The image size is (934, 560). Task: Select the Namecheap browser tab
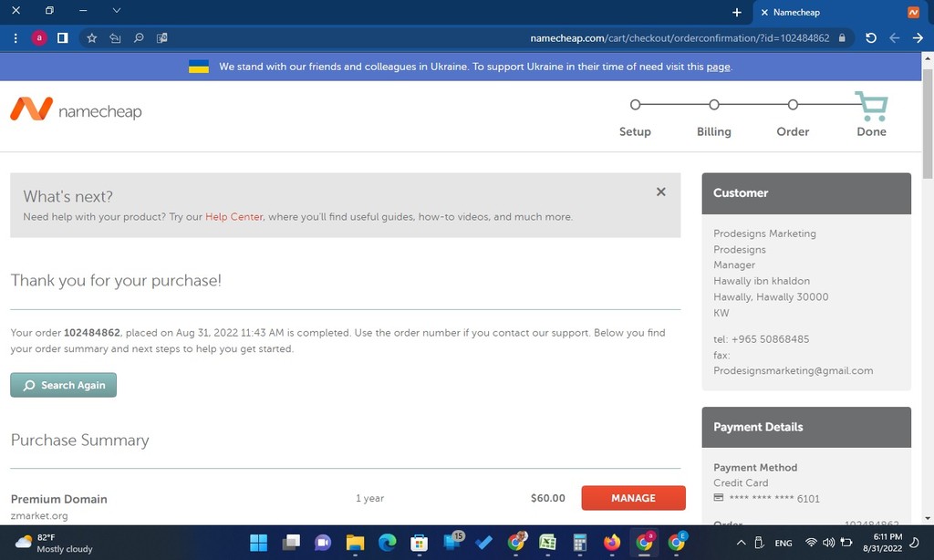(839, 13)
